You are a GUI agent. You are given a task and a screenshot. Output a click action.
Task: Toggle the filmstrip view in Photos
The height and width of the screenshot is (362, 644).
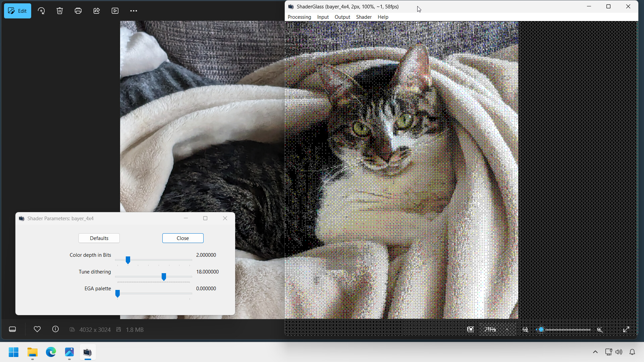[x=12, y=329]
